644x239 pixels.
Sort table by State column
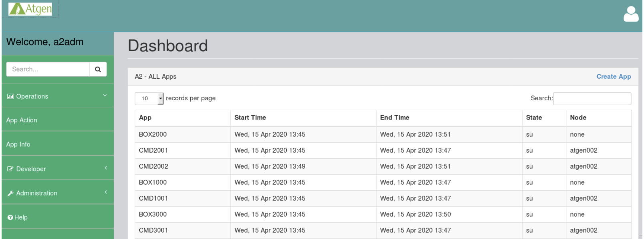click(x=534, y=118)
